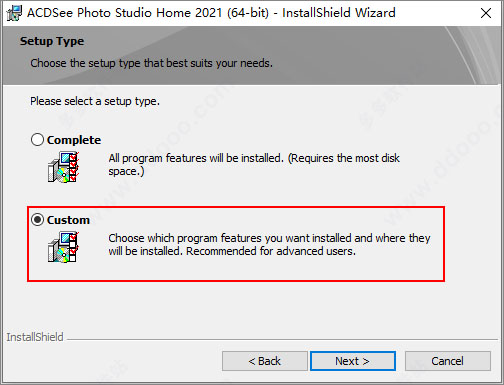Close the InstallShield Wizard window
Image resolution: width=504 pixels, height=385 pixels.
click(486, 13)
